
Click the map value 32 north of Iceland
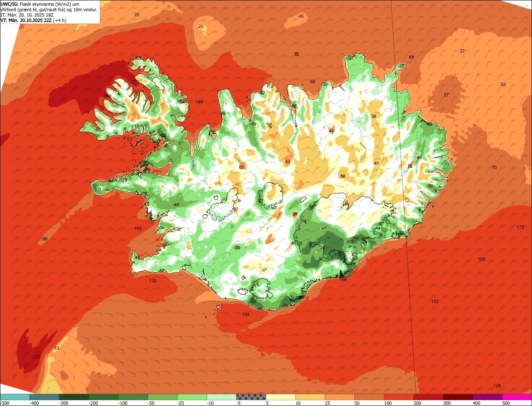296,54
